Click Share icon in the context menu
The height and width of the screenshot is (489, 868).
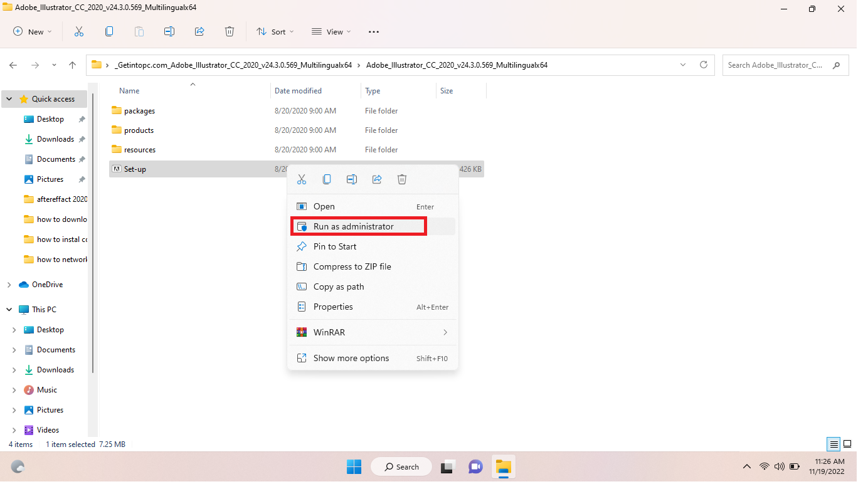coord(377,179)
